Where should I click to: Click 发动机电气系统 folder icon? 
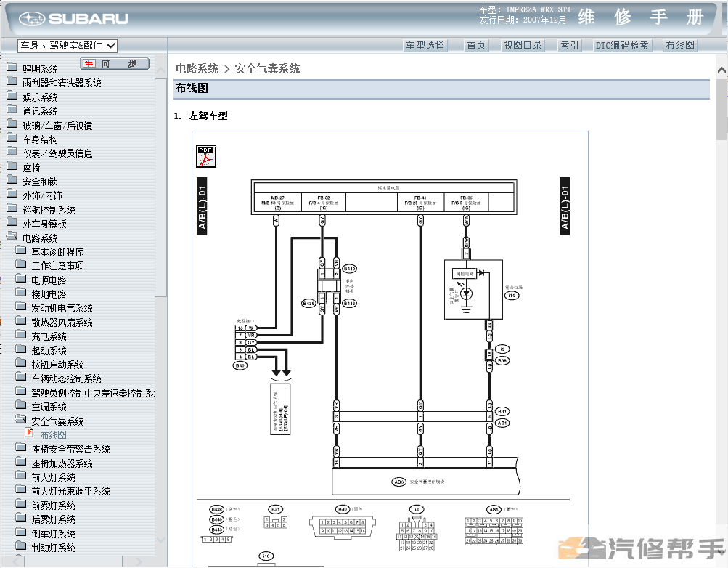pyautogui.click(x=21, y=307)
